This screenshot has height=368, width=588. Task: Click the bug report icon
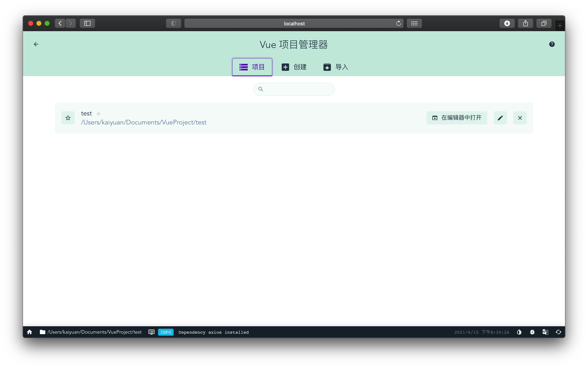532,332
